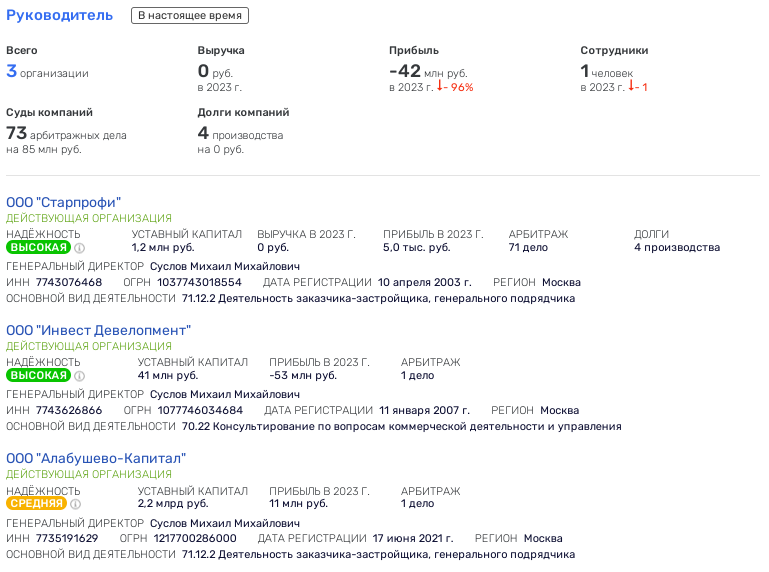Open the Руководитель heading link

(59, 15)
